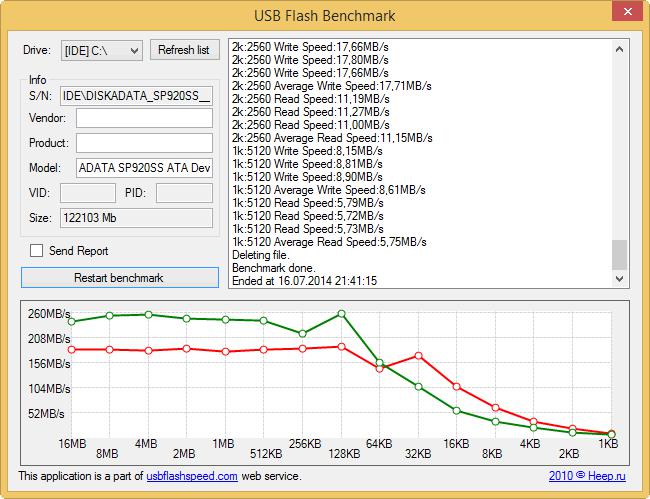The image size is (650, 499).
Task: Enable the Send Report checkbox
Action: (x=37, y=251)
